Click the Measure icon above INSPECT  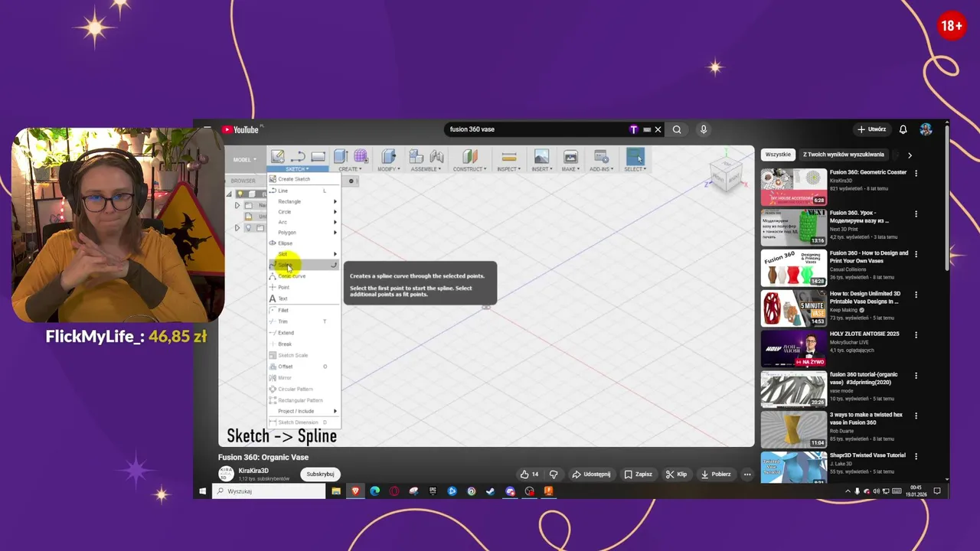(x=508, y=157)
